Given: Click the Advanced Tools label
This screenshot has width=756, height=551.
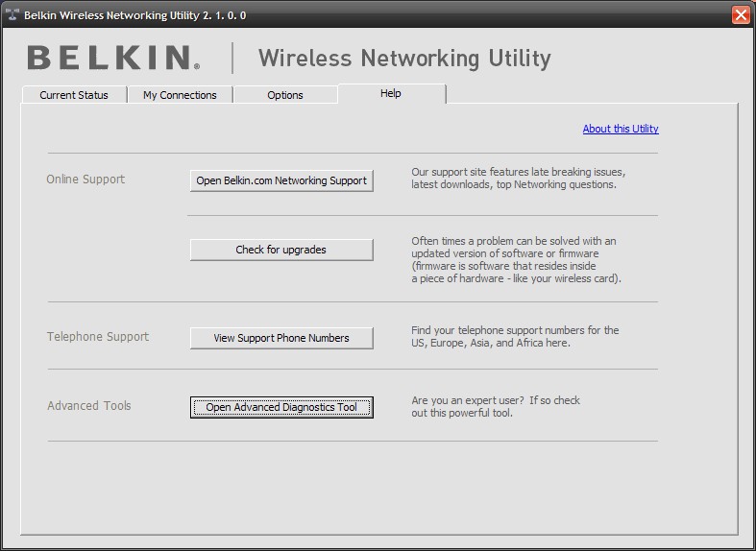Looking at the screenshot, I should tap(89, 405).
